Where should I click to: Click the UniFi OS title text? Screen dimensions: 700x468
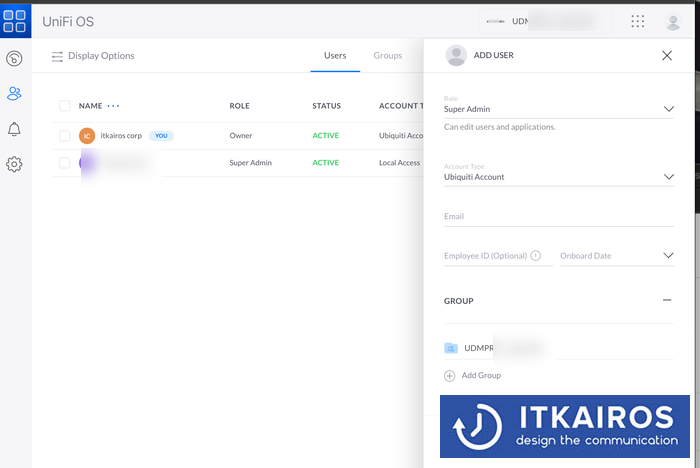(x=68, y=21)
